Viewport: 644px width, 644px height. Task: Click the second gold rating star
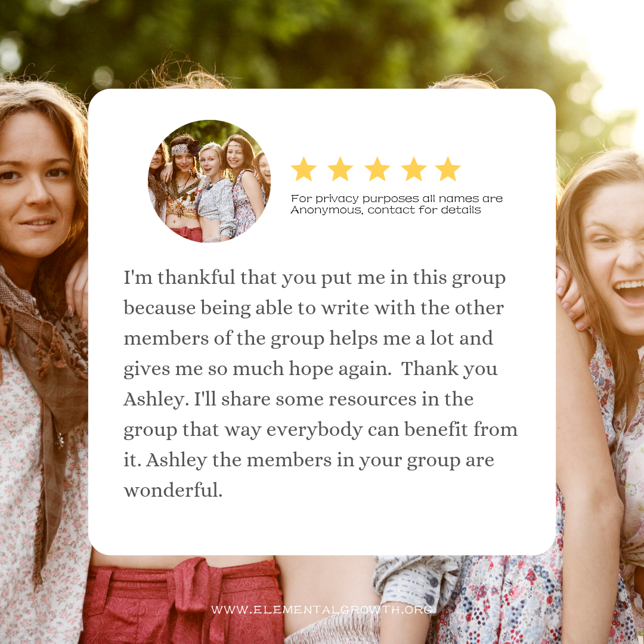pos(340,169)
